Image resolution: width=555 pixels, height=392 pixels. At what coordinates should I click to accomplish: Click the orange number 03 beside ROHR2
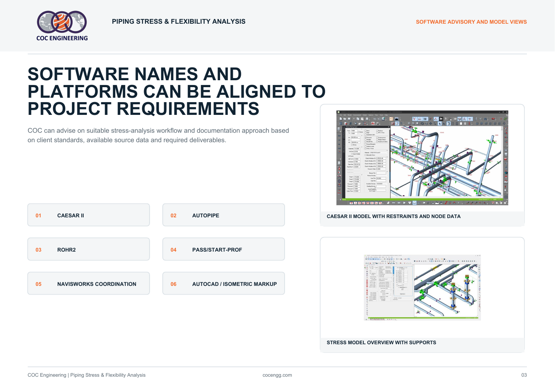pos(38,250)
